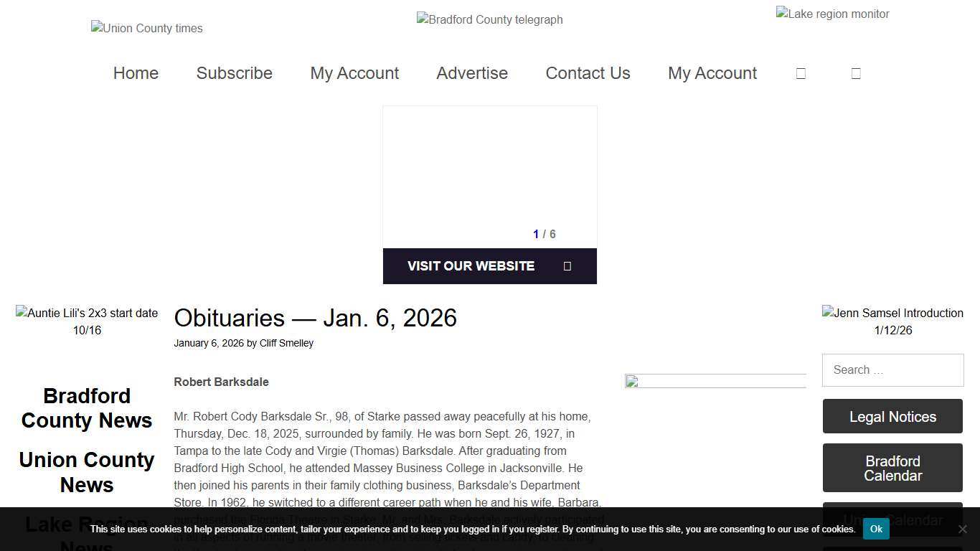The image size is (980, 551).
Task: Open the Subscribe menu item
Action: pyautogui.click(x=235, y=73)
